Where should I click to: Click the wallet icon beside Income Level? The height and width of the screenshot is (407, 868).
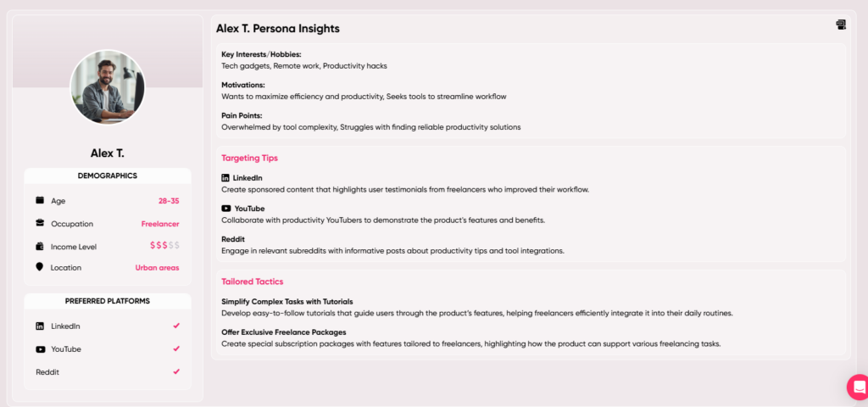[x=40, y=247]
